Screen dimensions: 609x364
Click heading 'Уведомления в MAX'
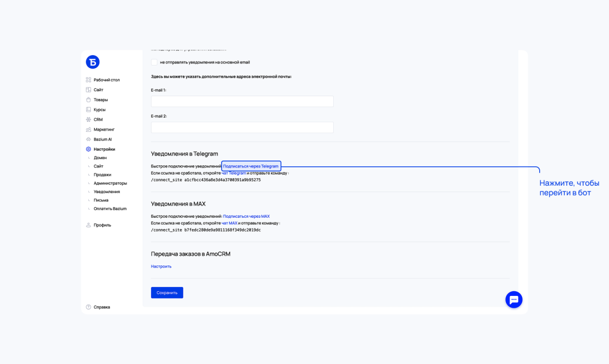[178, 204]
